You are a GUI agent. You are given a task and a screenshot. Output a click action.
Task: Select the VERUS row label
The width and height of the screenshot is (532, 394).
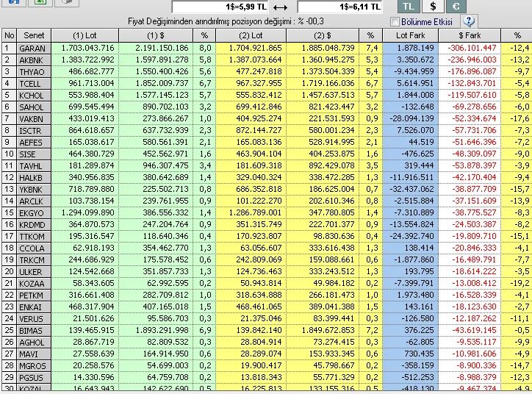(34, 319)
